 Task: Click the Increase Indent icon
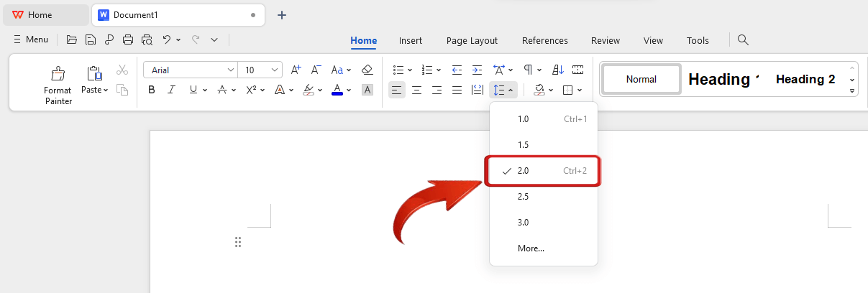coord(477,70)
